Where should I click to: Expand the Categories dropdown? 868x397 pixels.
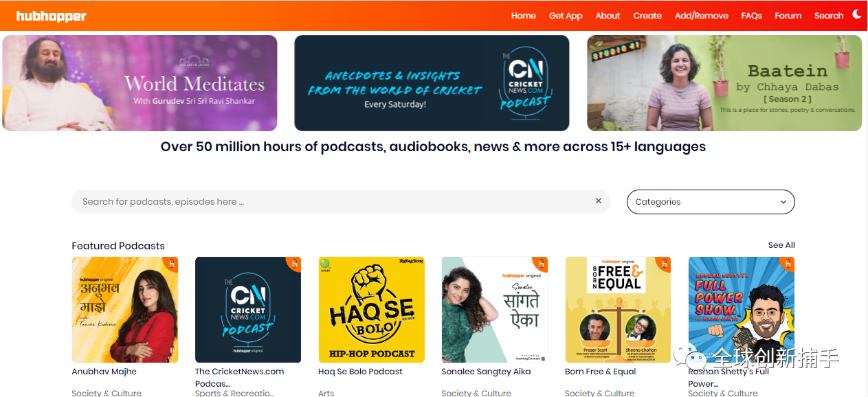point(710,202)
